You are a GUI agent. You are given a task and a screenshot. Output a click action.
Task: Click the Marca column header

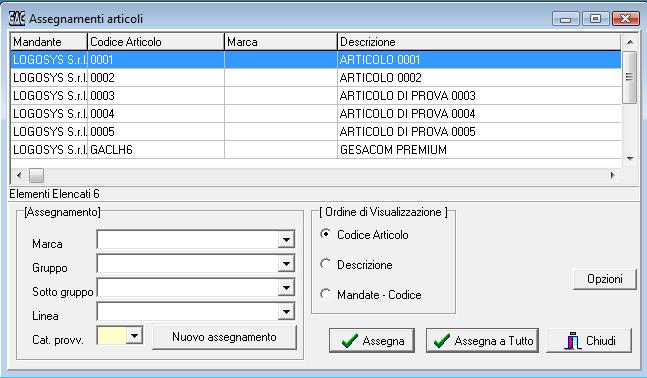(281, 42)
